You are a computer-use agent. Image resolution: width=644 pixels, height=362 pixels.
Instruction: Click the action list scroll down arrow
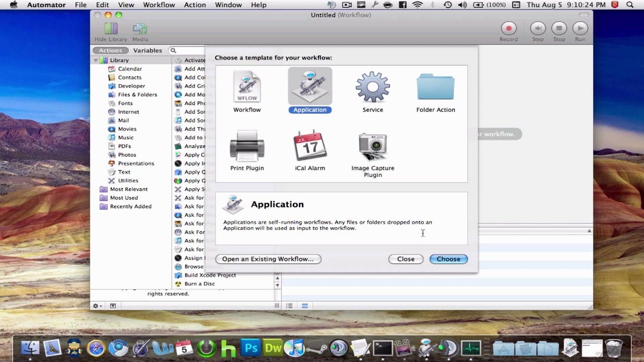pyautogui.click(x=277, y=285)
